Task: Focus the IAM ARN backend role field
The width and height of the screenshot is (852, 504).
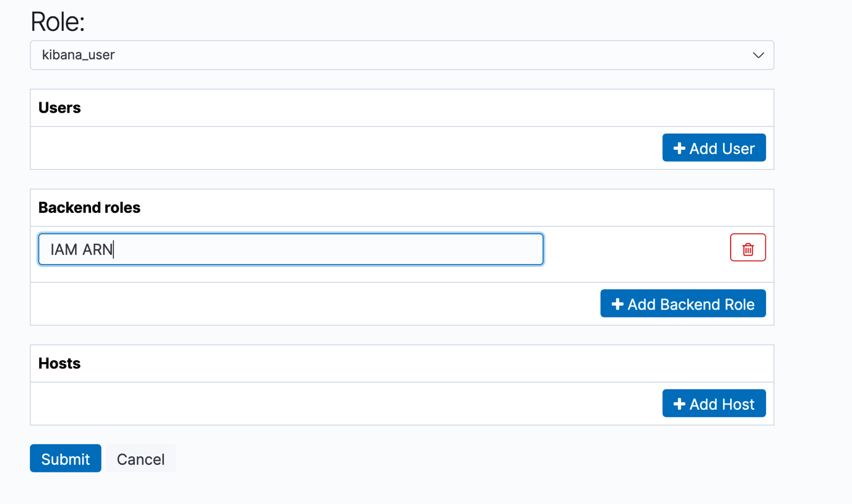Action: click(291, 250)
